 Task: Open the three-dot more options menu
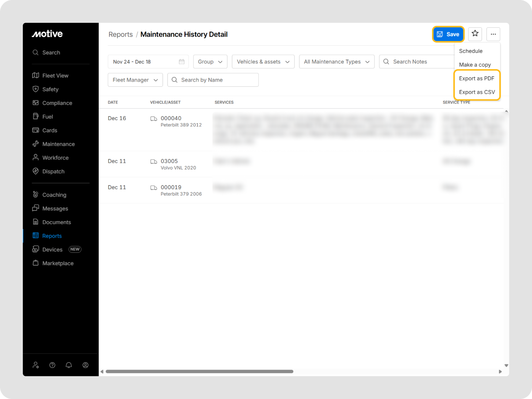pos(493,34)
